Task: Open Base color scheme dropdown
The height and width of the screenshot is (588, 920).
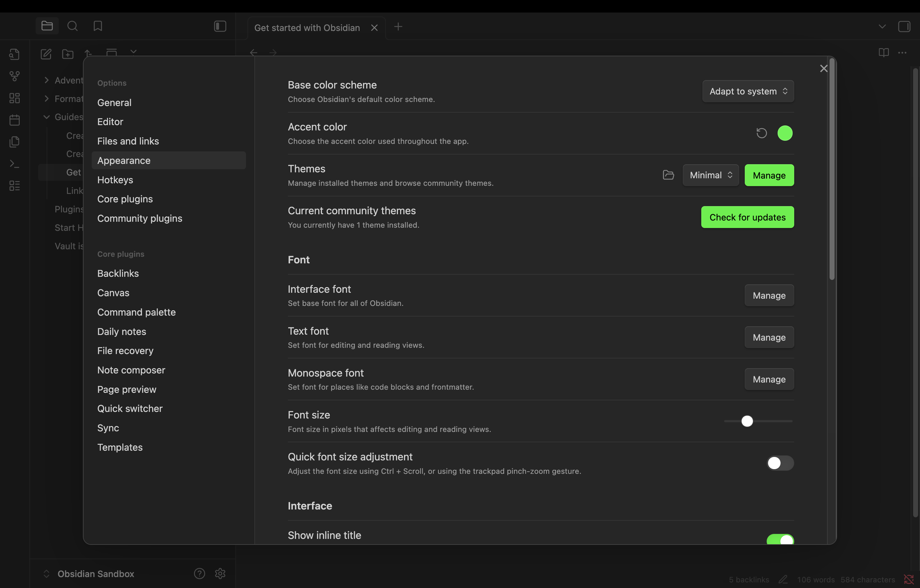Action: pos(748,91)
